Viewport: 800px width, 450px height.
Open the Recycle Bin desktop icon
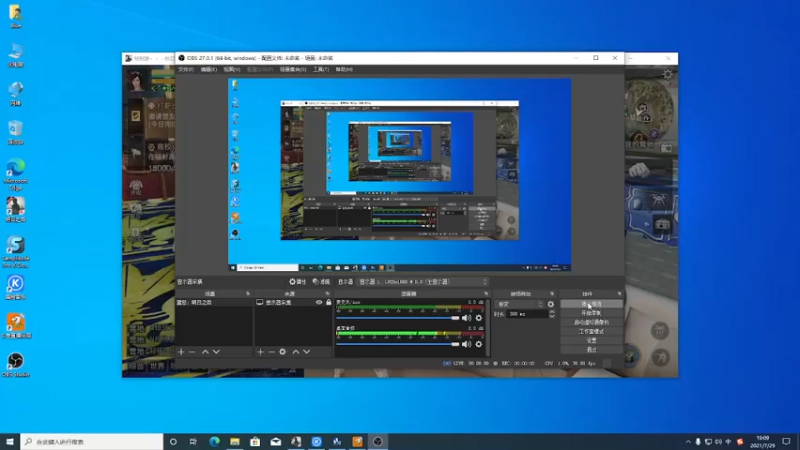click(x=15, y=133)
